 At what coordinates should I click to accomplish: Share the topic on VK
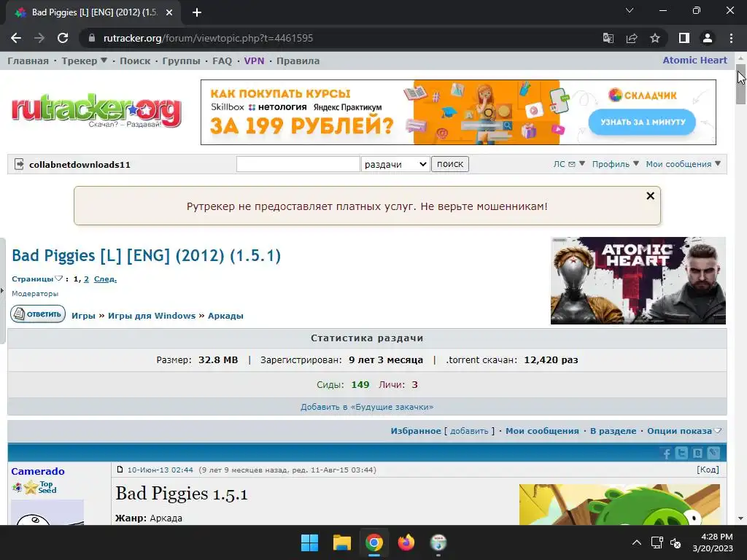pyautogui.click(x=697, y=454)
